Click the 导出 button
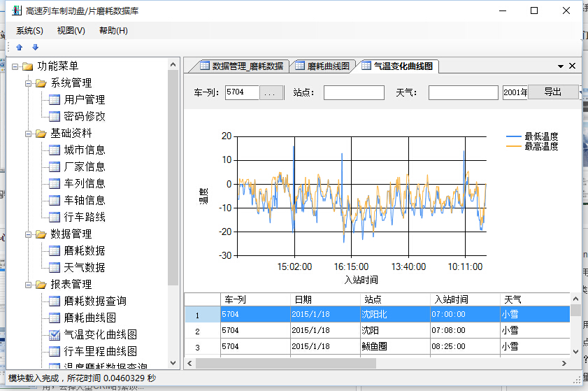Viewport: 588px width, 391px height. point(552,92)
